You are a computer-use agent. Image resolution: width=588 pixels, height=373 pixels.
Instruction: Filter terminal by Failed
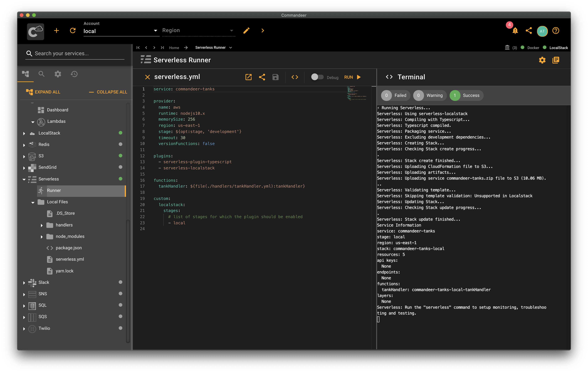click(x=396, y=95)
